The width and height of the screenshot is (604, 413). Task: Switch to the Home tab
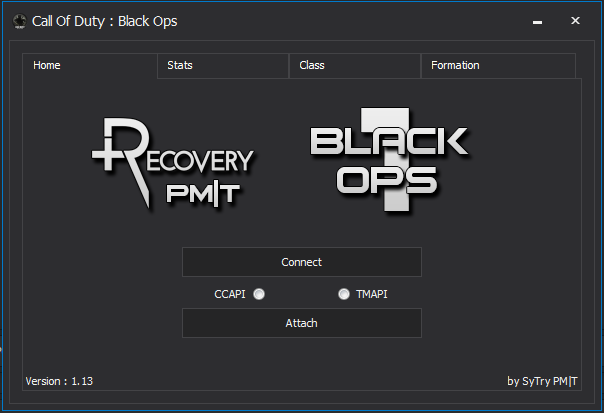coord(89,65)
